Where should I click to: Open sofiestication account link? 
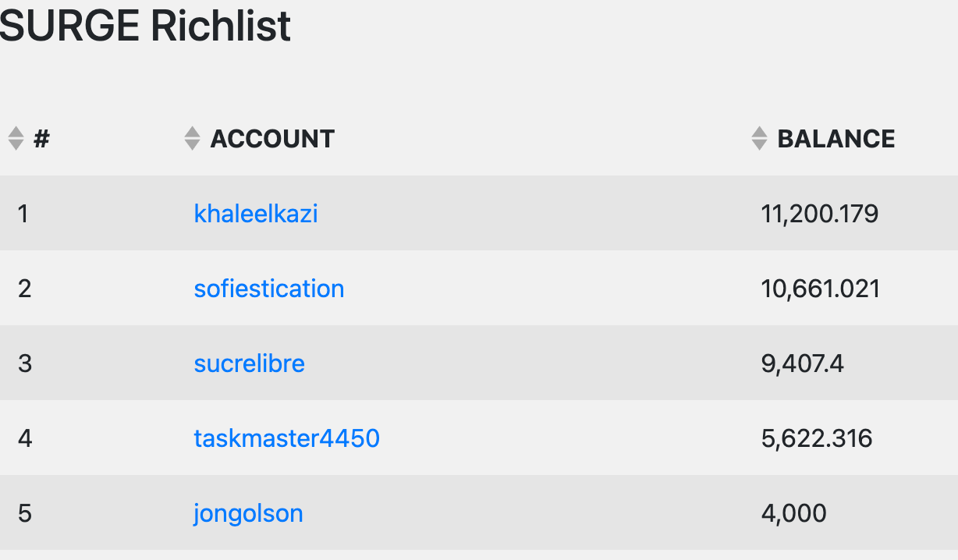click(x=269, y=289)
